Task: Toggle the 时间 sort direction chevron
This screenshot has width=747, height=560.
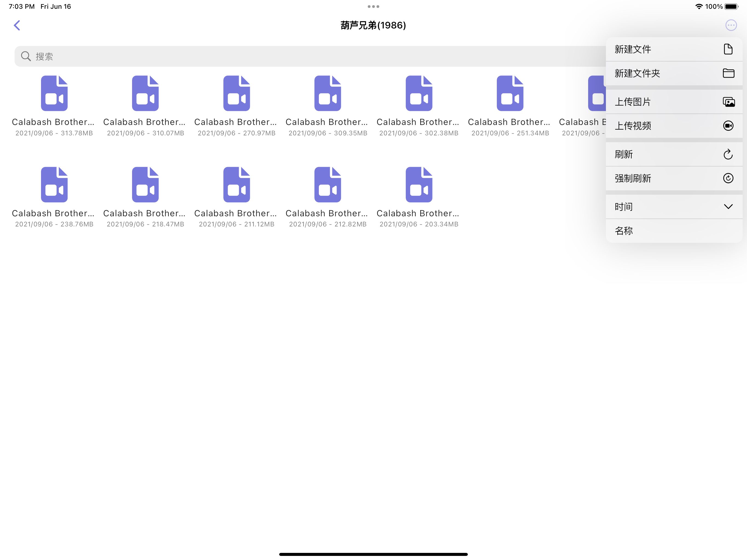Action: [728, 207]
